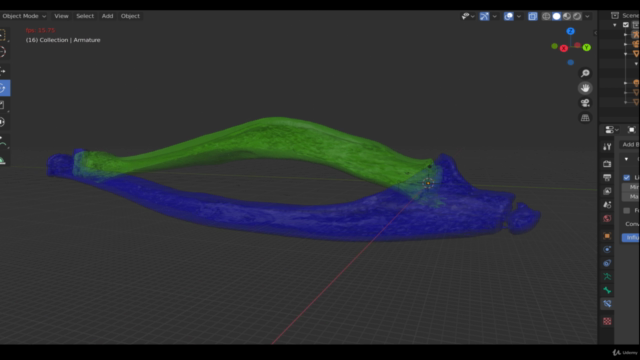
Task: Click the green Y axis gizmo handle
Action: pos(587,48)
